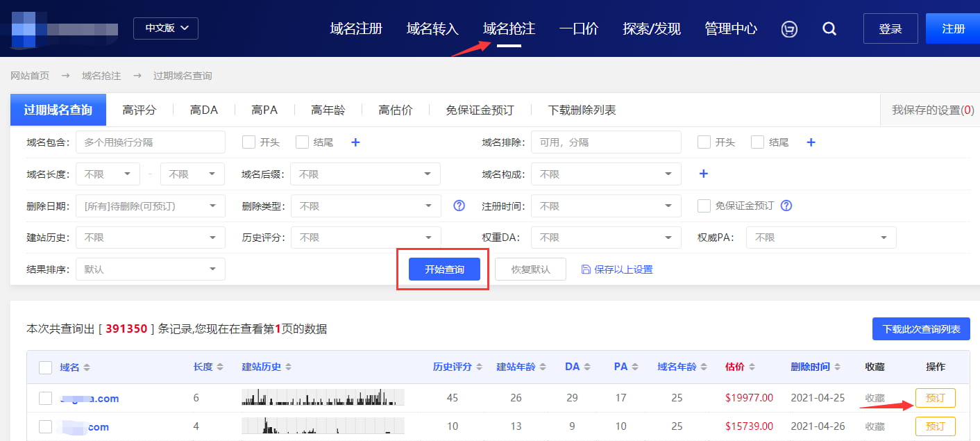Viewport: 980px width, 441px height.
Task: Open the shopping cart icon
Action: (788, 28)
